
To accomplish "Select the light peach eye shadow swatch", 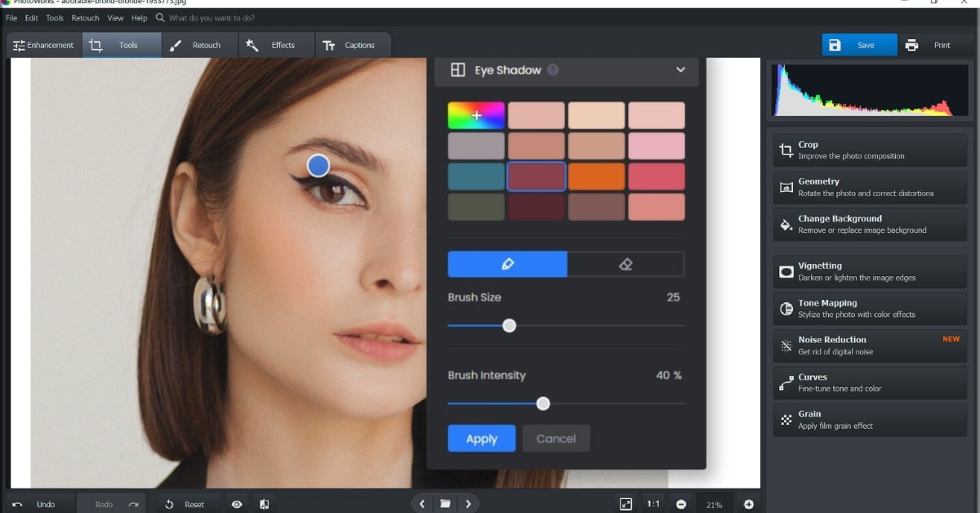I will [596, 116].
